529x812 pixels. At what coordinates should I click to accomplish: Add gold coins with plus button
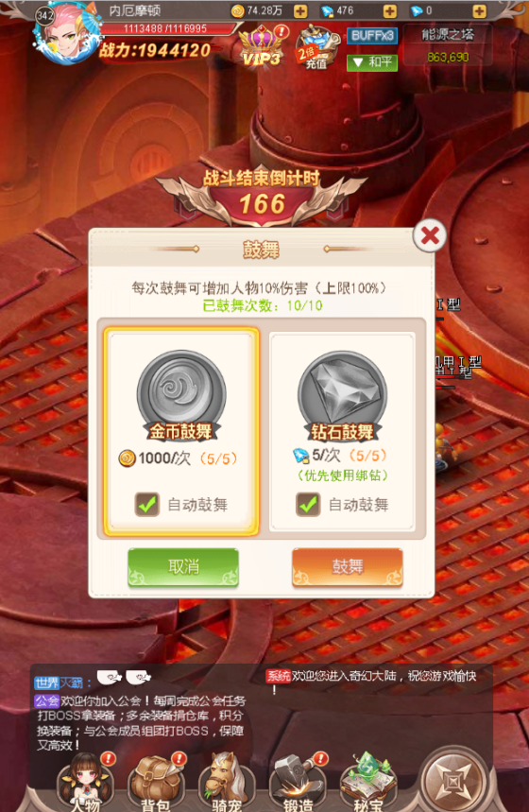300,11
